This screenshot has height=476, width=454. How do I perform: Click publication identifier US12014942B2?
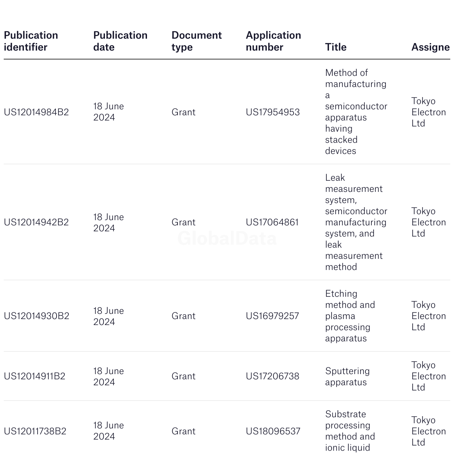(x=36, y=222)
